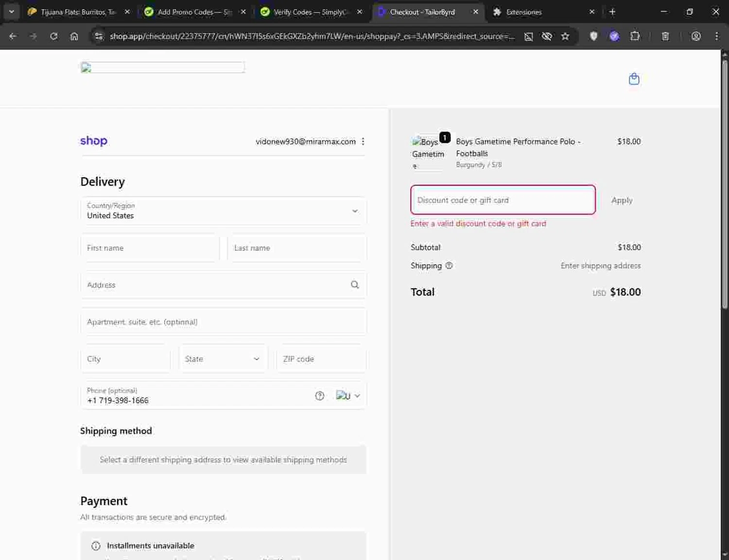Image resolution: width=729 pixels, height=560 pixels.
Task: Focus the Discount code or gift card field
Action: coord(503,200)
